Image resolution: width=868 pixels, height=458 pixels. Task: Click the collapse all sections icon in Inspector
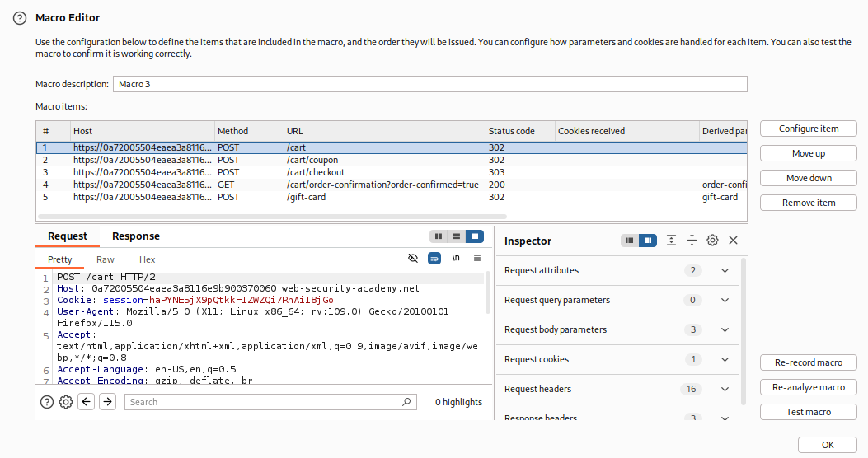692,241
